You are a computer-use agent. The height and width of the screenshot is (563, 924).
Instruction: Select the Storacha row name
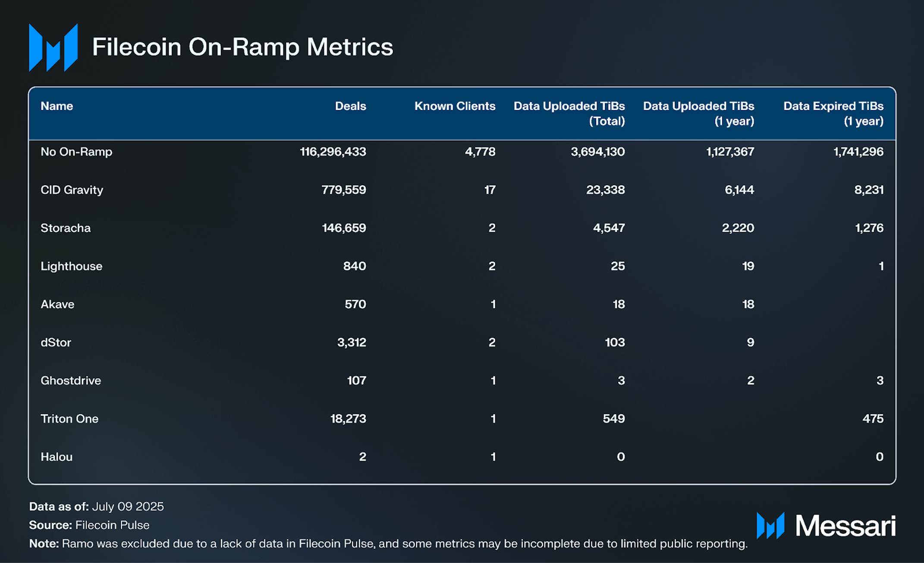pos(66,228)
